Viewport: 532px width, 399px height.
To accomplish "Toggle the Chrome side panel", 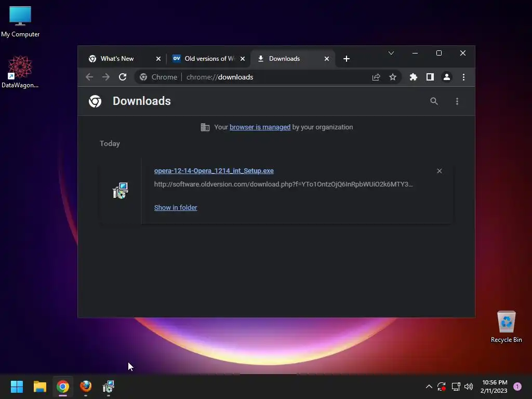I will 430,77.
